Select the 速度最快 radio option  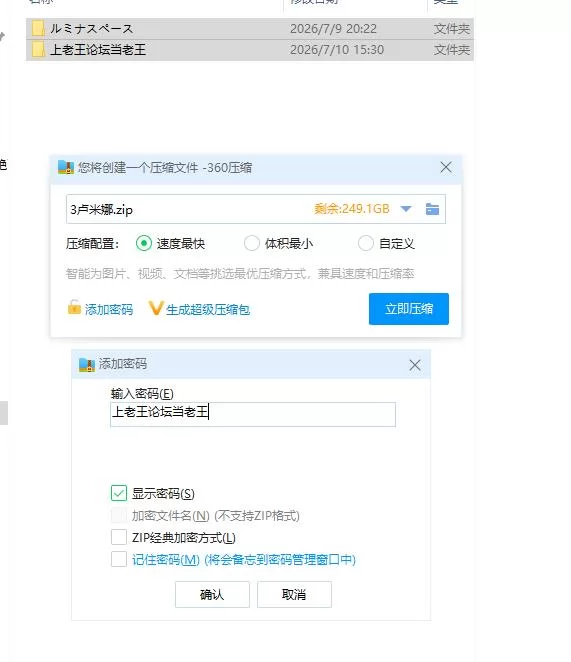point(144,243)
